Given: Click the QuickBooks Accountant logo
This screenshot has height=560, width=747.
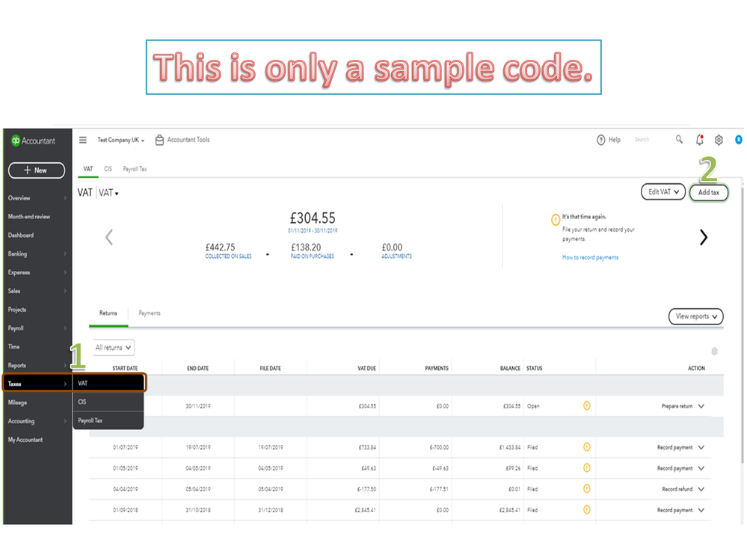Looking at the screenshot, I should [x=34, y=141].
